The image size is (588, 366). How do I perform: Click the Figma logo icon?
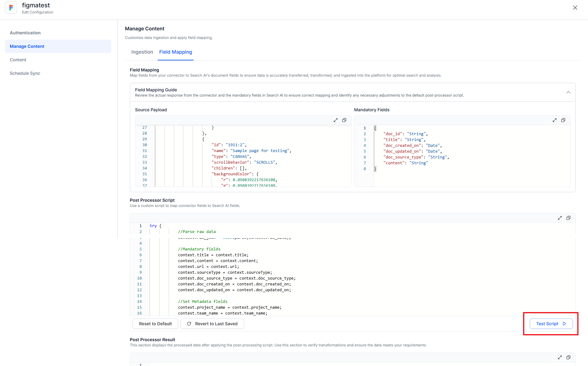pyautogui.click(x=11, y=8)
